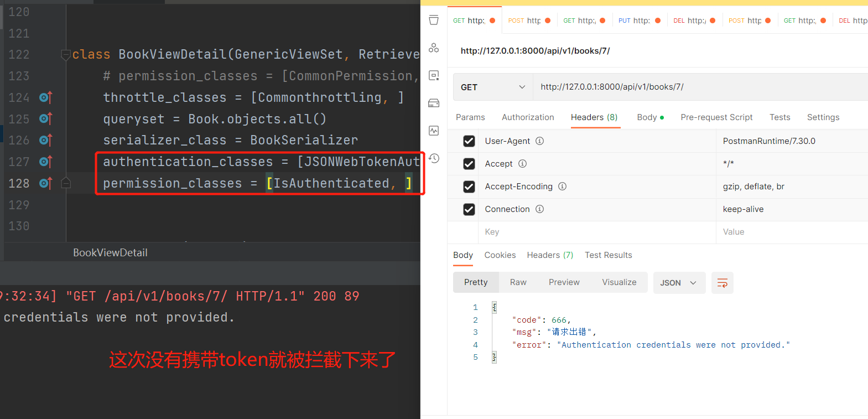Show info for the User-Agent header

click(539, 141)
